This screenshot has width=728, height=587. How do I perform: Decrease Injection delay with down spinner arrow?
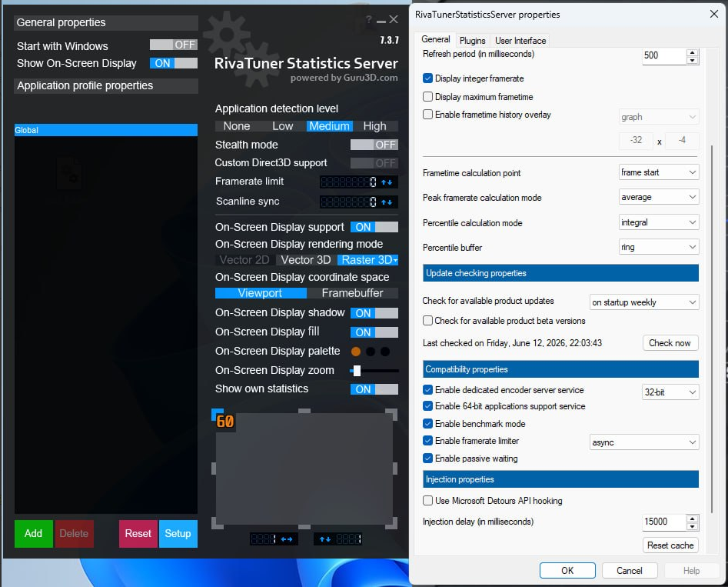pyautogui.click(x=692, y=526)
